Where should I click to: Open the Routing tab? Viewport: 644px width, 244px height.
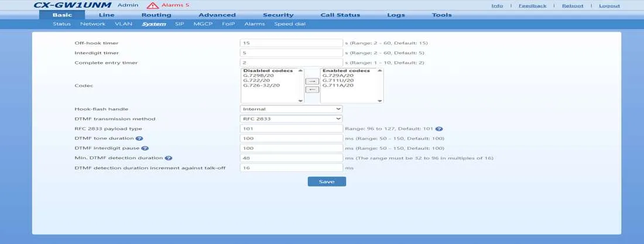coord(156,15)
